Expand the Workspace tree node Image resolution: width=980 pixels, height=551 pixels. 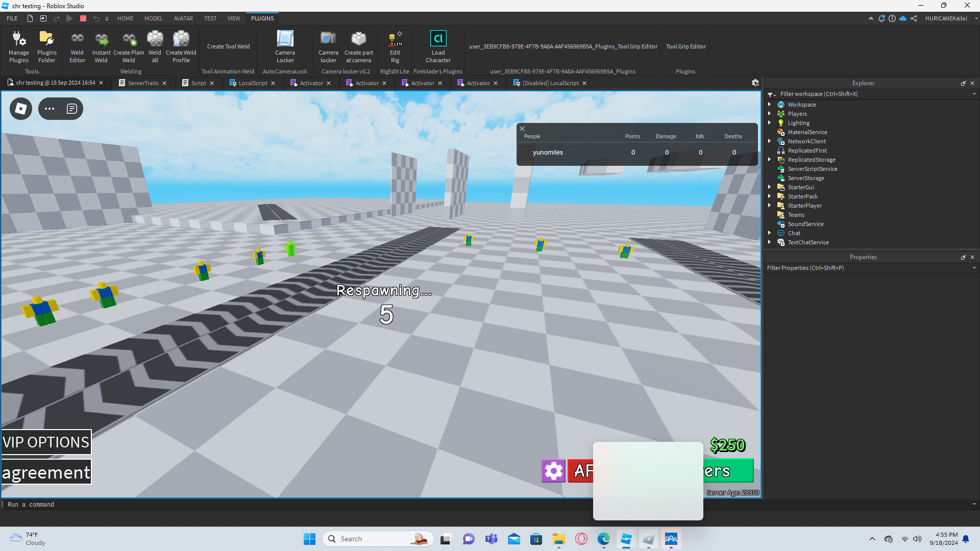click(x=770, y=105)
